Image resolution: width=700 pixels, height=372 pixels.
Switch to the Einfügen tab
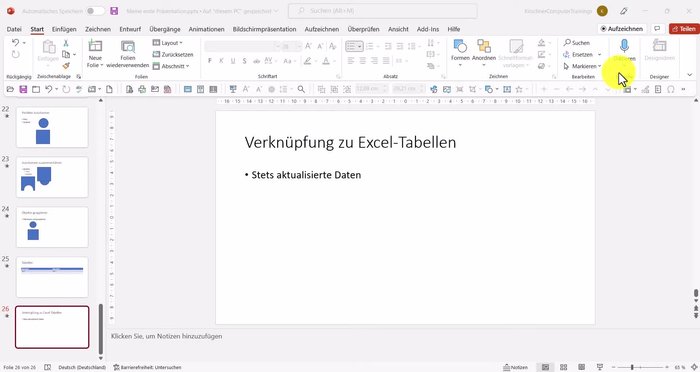point(64,29)
